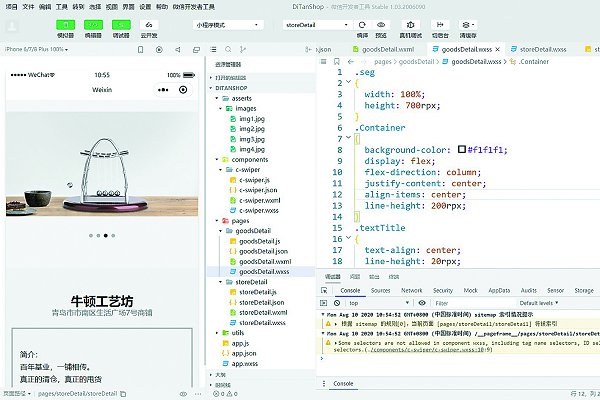This screenshot has width=600, height=400.
Task: Click the 预览 preview eye icon
Action: click(381, 25)
